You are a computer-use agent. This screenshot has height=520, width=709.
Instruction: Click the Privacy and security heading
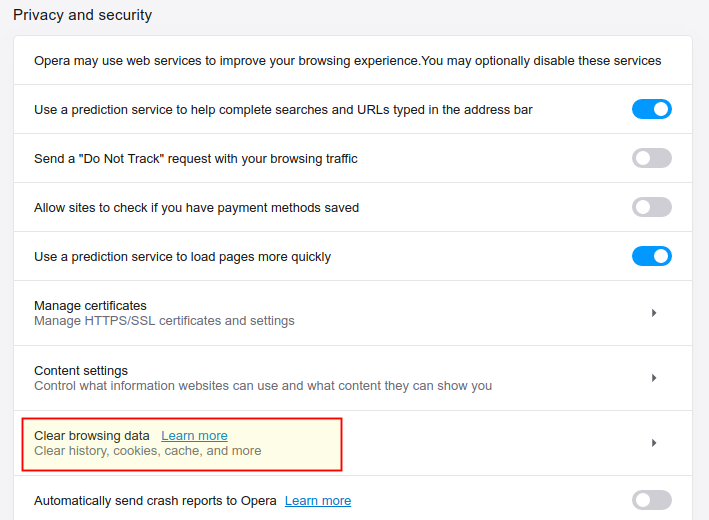click(x=83, y=15)
